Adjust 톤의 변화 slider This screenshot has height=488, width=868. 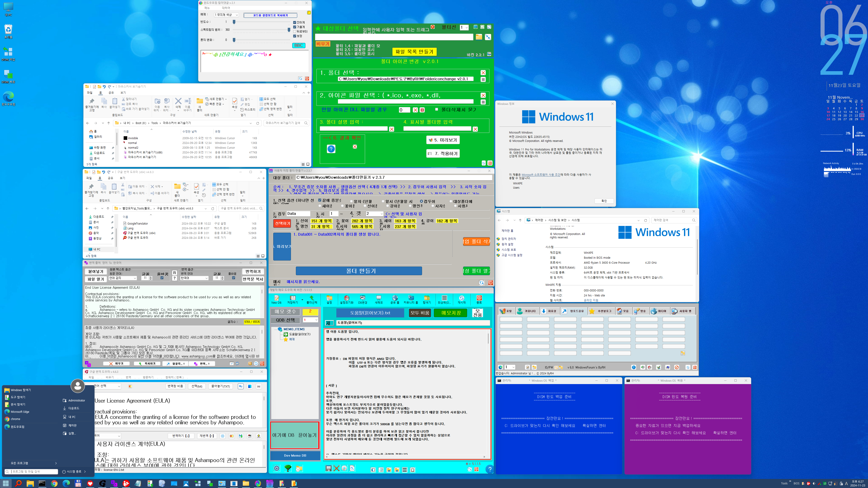[234, 40]
